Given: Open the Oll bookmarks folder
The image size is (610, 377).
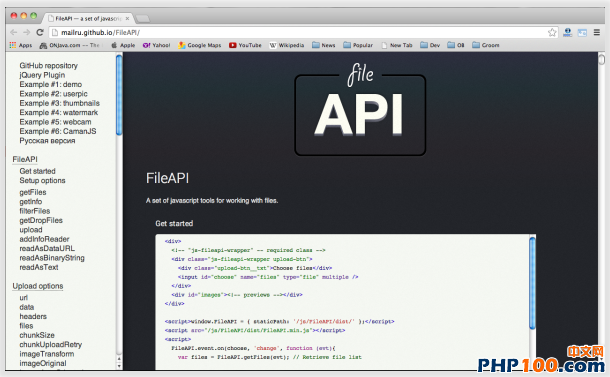Looking at the screenshot, I should click(456, 45).
